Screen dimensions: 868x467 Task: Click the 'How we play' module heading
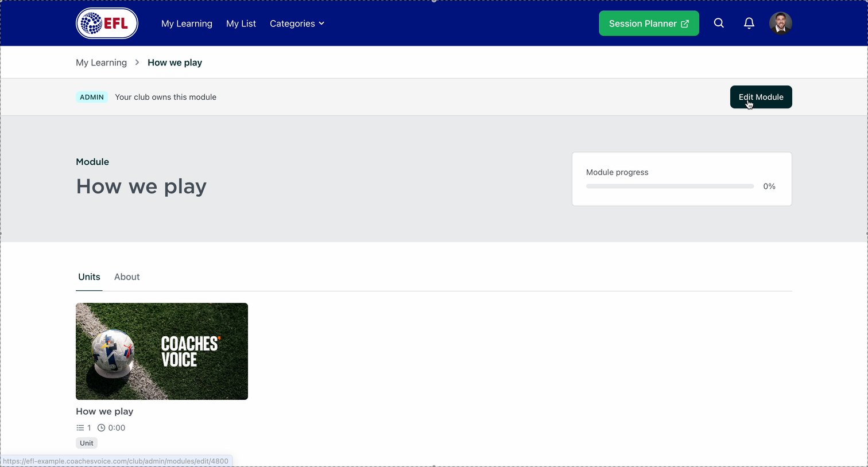coord(141,186)
